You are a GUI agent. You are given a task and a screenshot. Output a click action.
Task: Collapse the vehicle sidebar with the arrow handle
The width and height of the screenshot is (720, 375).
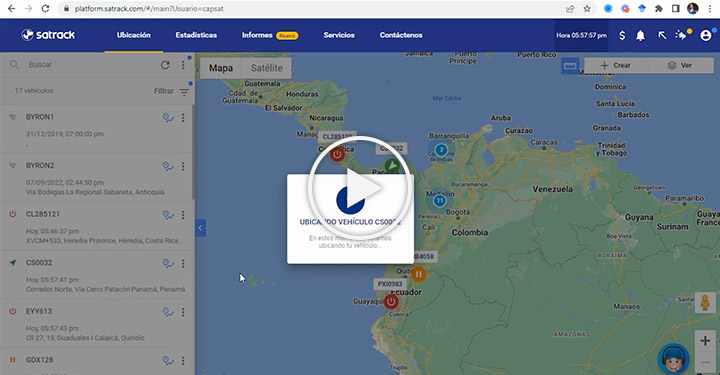(x=200, y=228)
